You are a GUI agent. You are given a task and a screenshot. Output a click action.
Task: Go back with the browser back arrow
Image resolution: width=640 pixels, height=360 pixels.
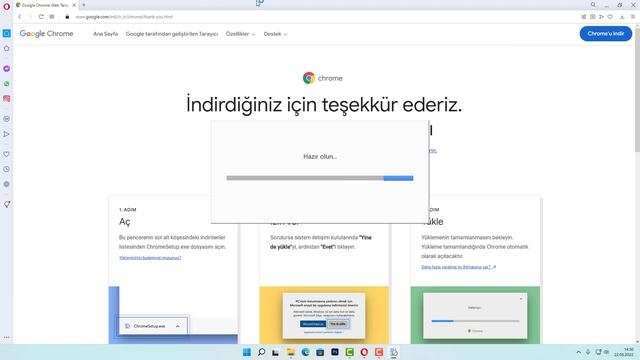[19, 17]
